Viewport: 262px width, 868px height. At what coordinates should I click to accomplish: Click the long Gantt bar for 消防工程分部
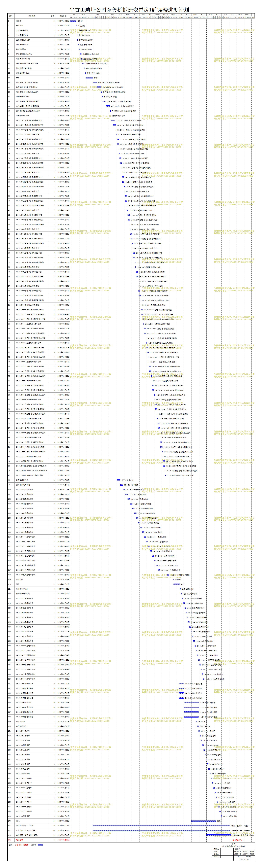click(x=161, y=826)
